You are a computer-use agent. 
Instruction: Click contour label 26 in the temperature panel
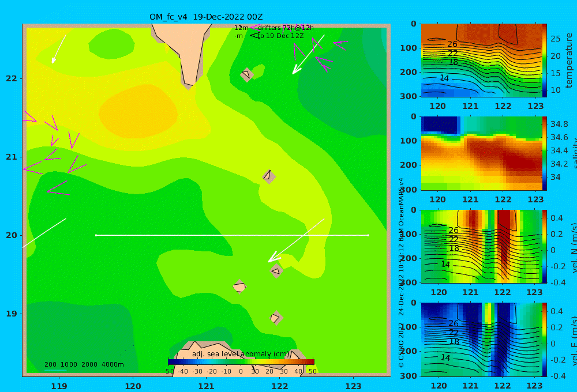pyautogui.click(x=452, y=44)
